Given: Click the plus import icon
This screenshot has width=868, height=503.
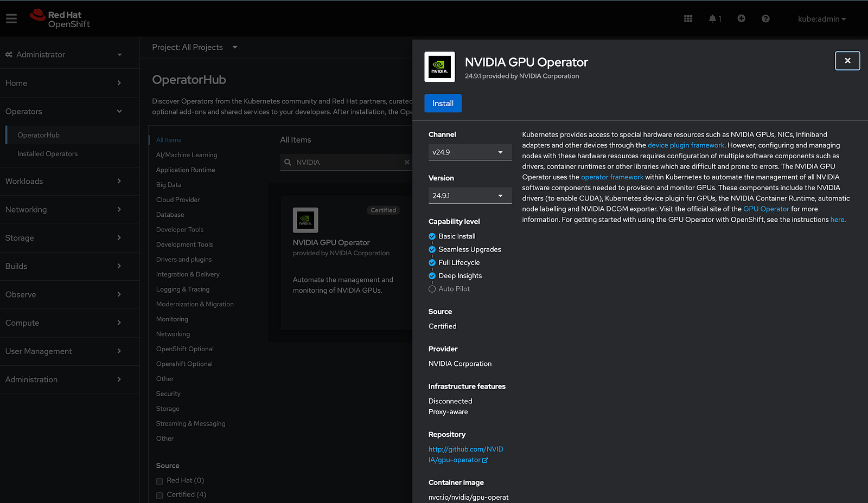Looking at the screenshot, I should (x=741, y=18).
